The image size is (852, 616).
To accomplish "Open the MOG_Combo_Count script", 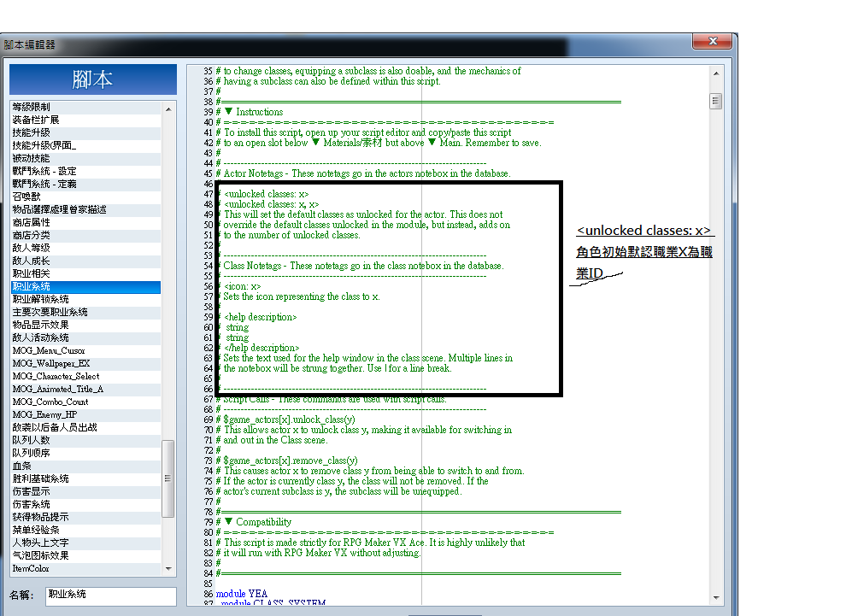I will coord(85,402).
